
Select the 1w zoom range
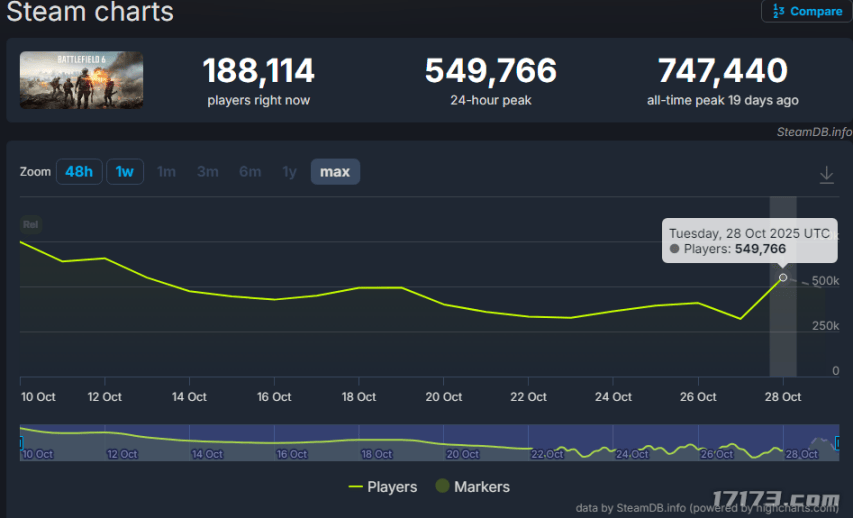(125, 172)
